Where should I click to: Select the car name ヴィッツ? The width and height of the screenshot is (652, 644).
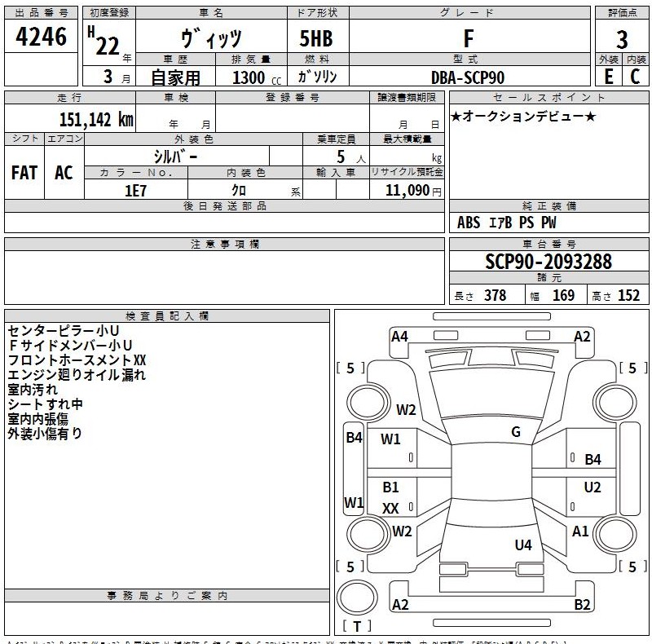[x=211, y=37]
